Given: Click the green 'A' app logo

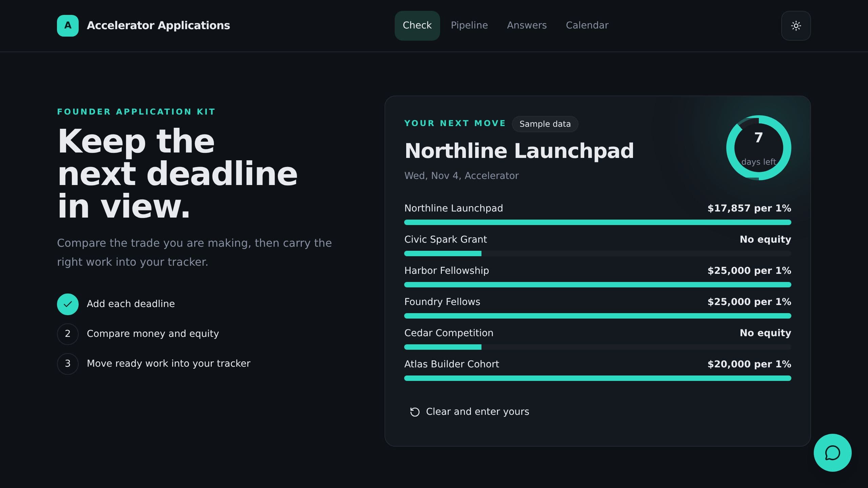Looking at the screenshot, I should tap(68, 26).
